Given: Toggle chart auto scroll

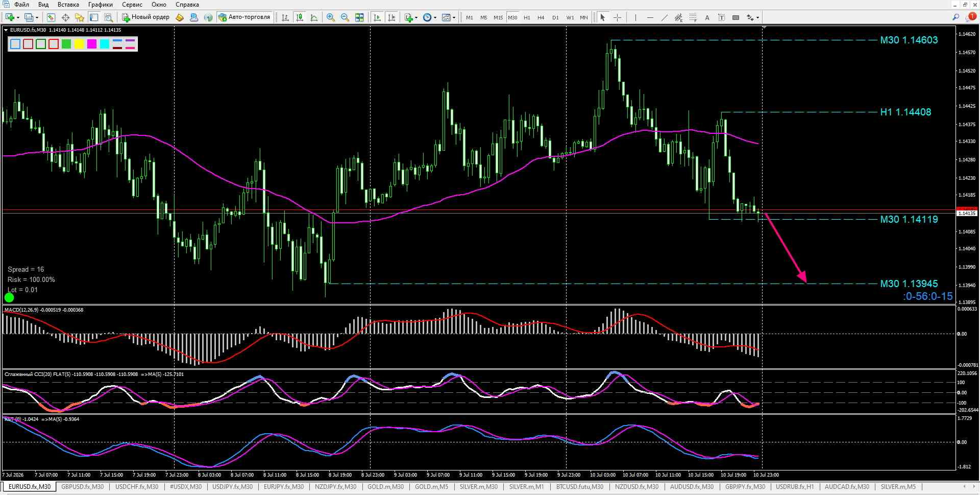Looking at the screenshot, I should (377, 17).
